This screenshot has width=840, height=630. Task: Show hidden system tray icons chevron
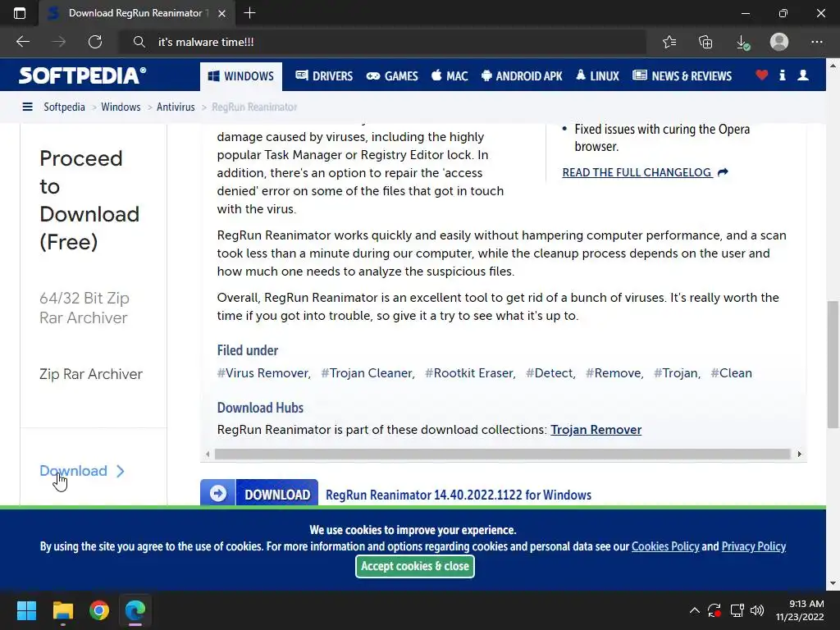pos(694,610)
